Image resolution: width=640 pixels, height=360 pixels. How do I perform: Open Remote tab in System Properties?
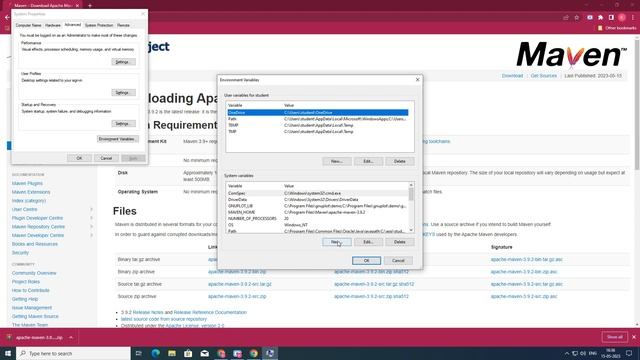pyautogui.click(x=123, y=25)
